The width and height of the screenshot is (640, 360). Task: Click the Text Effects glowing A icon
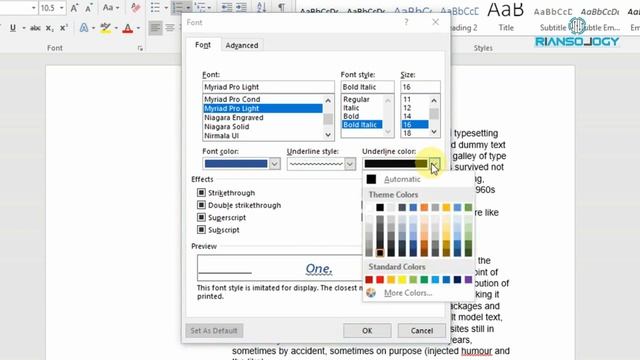click(84, 28)
